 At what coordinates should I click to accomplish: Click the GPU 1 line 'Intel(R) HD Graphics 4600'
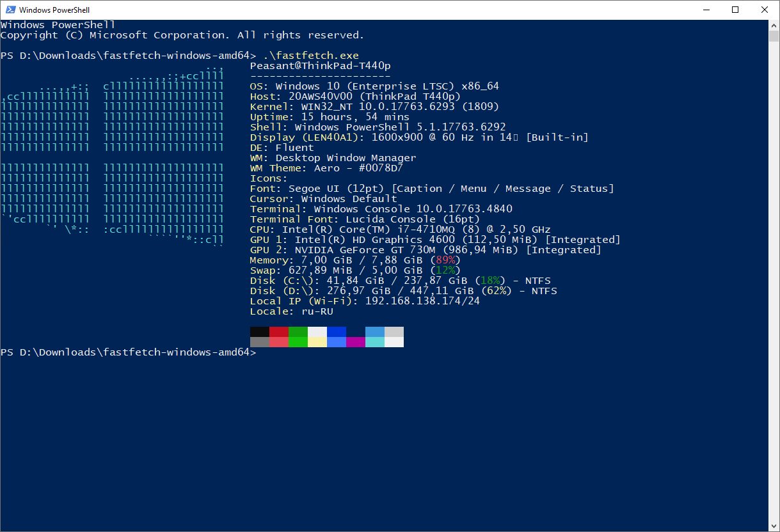click(x=375, y=240)
